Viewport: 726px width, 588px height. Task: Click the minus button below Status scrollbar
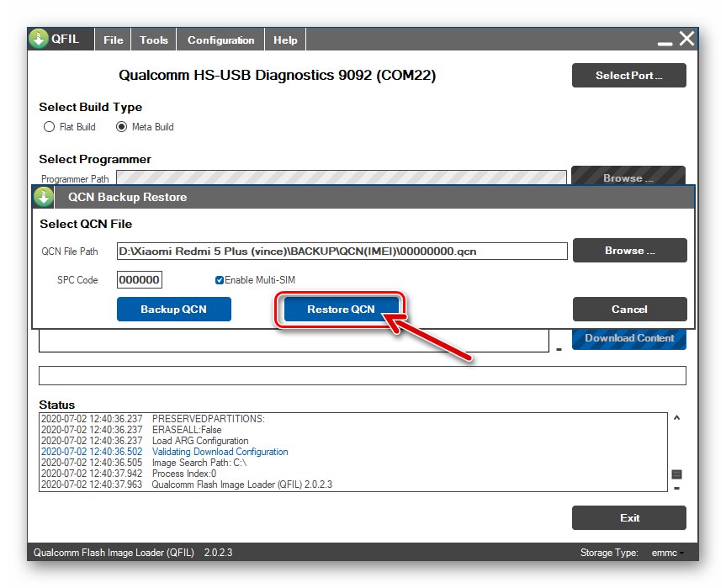[x=676, y=488]
